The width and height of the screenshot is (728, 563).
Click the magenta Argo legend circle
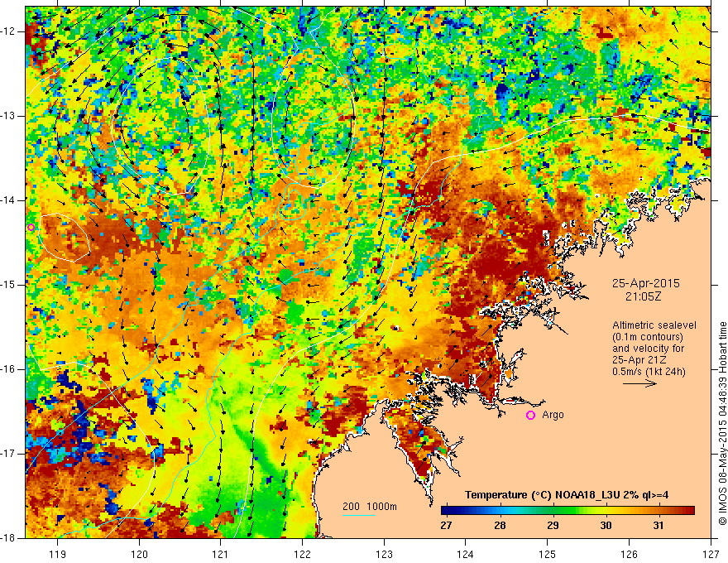[x=530, y=416]
